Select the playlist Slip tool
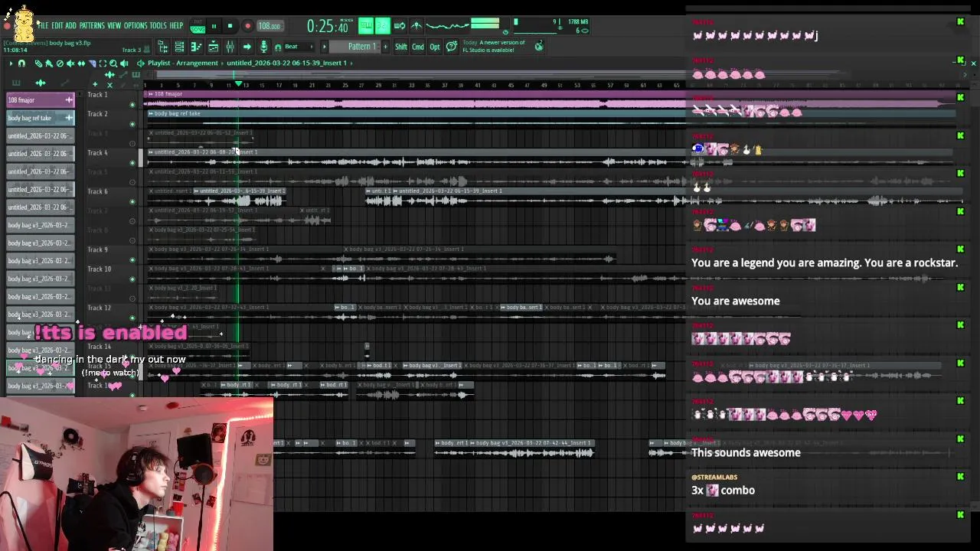The height and width of the screenshot is (551, 980). (x=81, y=64)
